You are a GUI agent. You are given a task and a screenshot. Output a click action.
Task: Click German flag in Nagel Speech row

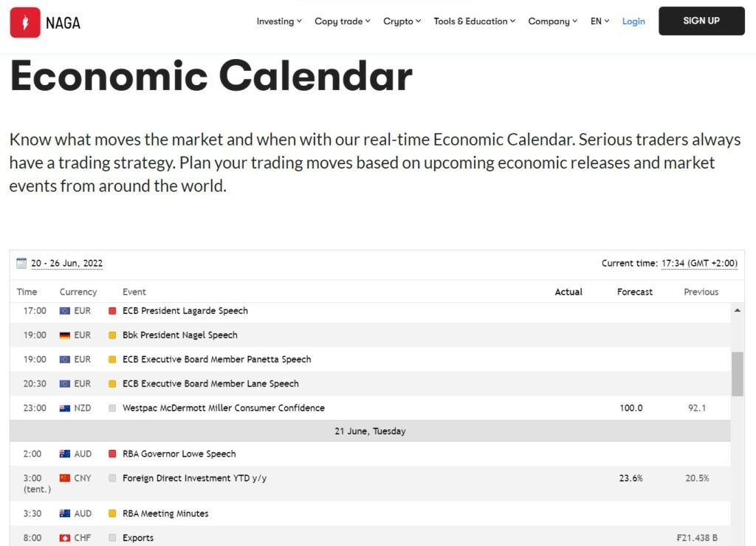point(65,335)
